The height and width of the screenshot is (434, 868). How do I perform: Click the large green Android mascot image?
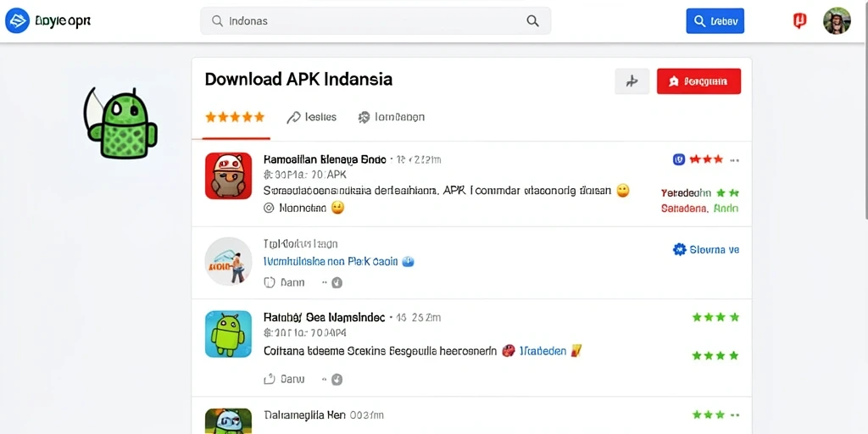click(x=120, y=123)
